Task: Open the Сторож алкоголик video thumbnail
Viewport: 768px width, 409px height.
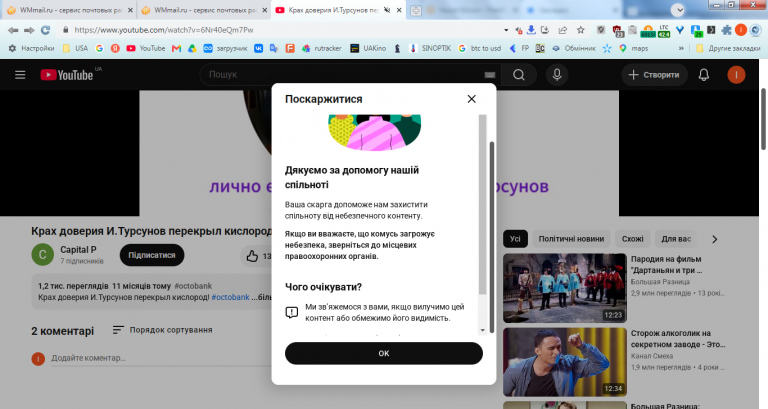Action: tap(565, 362)
